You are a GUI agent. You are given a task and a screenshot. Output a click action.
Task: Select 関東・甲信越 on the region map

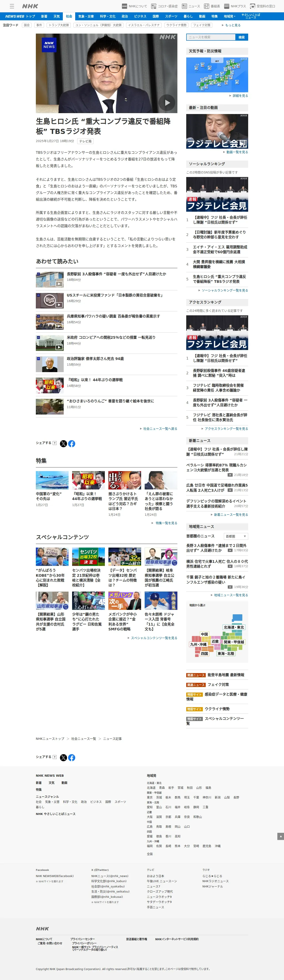click(234, 642)
